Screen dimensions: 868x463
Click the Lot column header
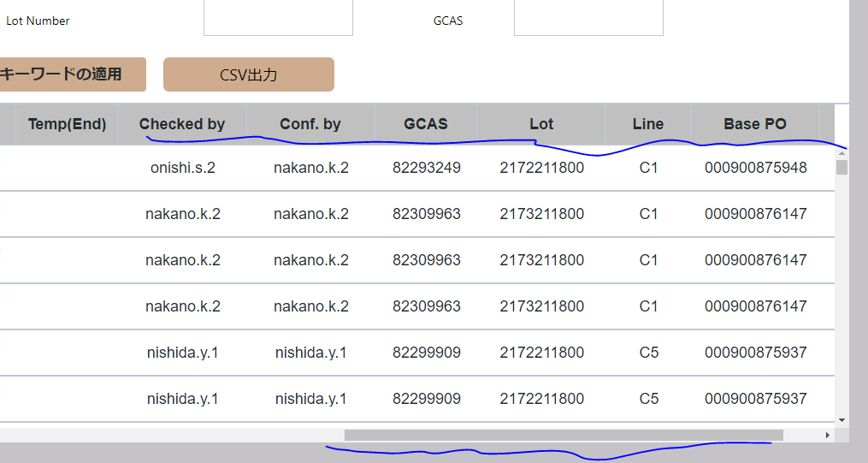click(541, 124)
